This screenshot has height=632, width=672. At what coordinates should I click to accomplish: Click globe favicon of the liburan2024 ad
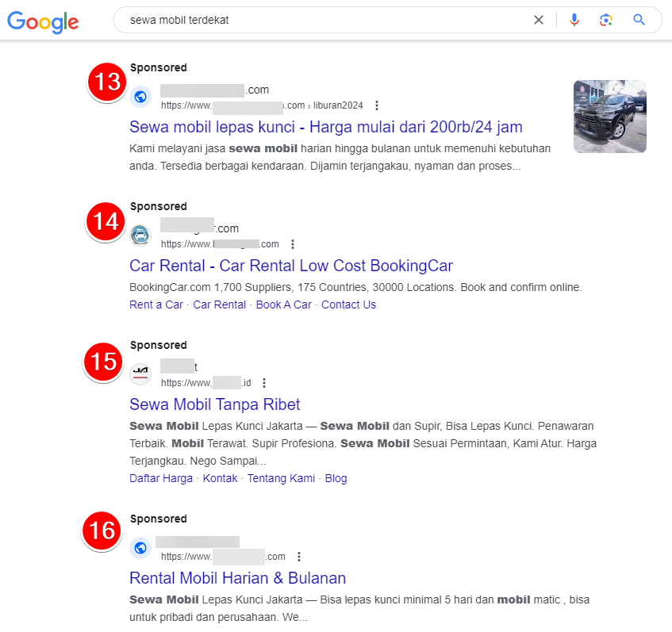point(140,98)
